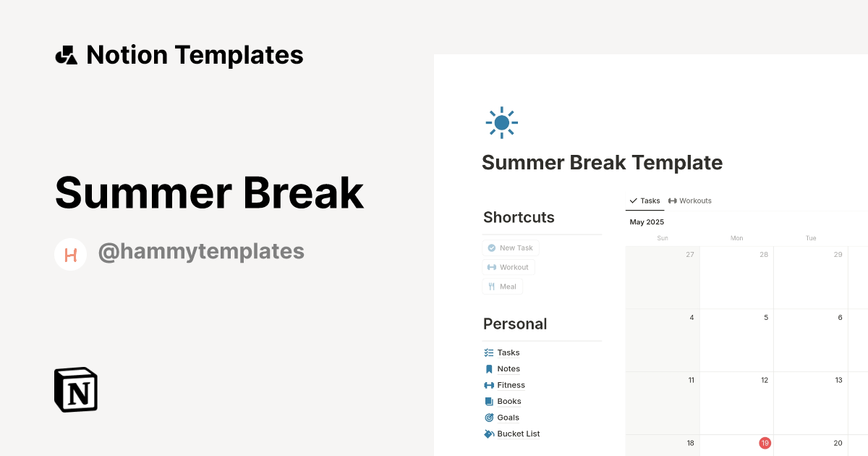Click the Notes bookmark icon
The width and height of the screenshot is (868, 456).
tap(488, 368)
